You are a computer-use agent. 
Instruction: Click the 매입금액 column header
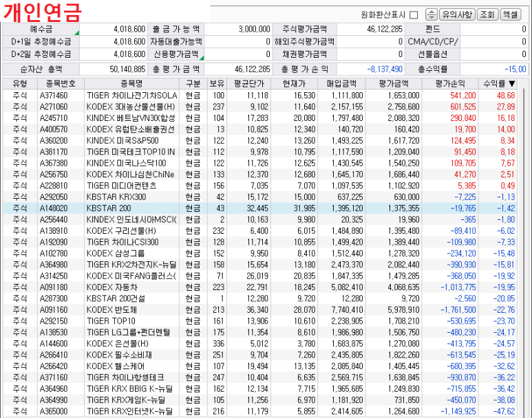[x=341, y=83]
